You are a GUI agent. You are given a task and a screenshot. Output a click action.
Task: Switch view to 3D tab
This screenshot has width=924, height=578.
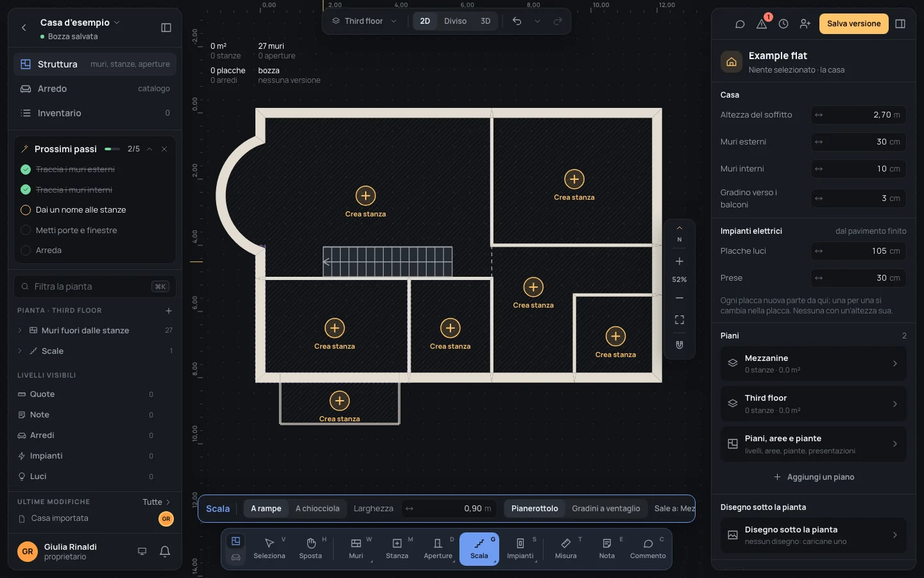point(486,21)
